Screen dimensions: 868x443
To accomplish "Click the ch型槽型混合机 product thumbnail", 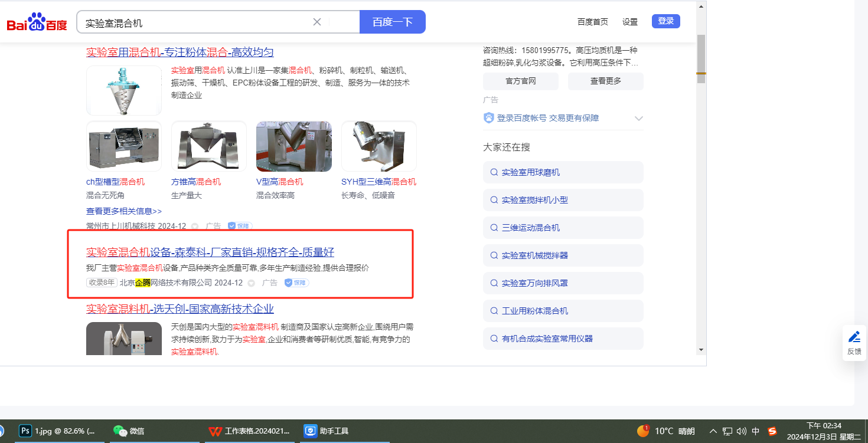I will click(124, 146).
